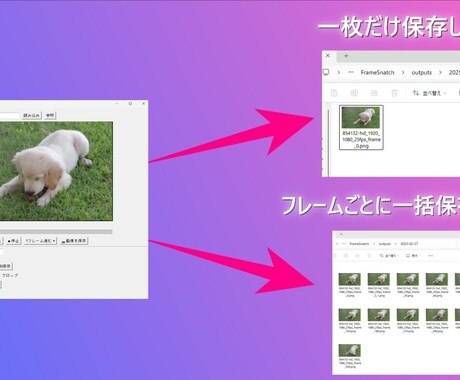Click the Rename icon in upper Explorer toolbar

tap(354, 93)
